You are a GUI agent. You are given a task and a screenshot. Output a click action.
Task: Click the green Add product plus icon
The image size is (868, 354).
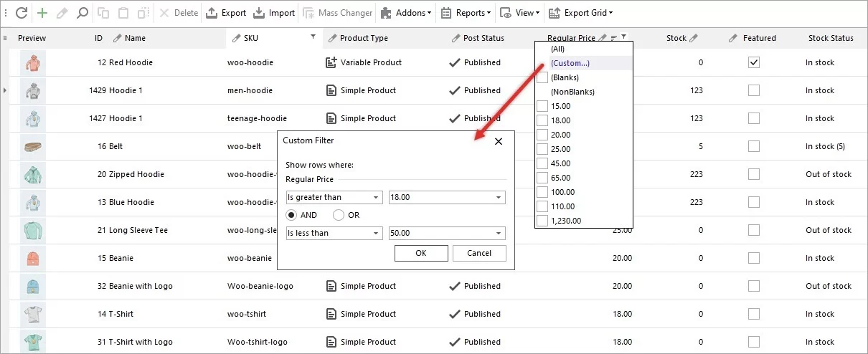click(x=42, y=13)
